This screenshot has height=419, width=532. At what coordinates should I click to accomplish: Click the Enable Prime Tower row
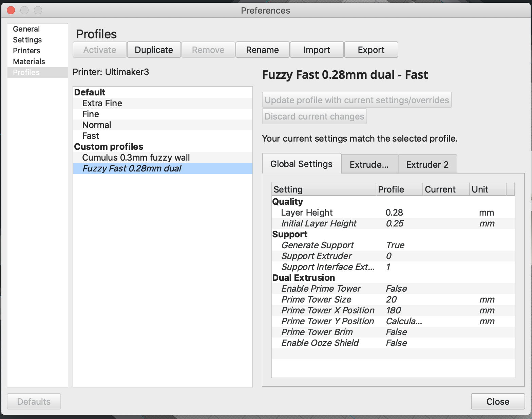pyautogui.click(x=394, y=289)
